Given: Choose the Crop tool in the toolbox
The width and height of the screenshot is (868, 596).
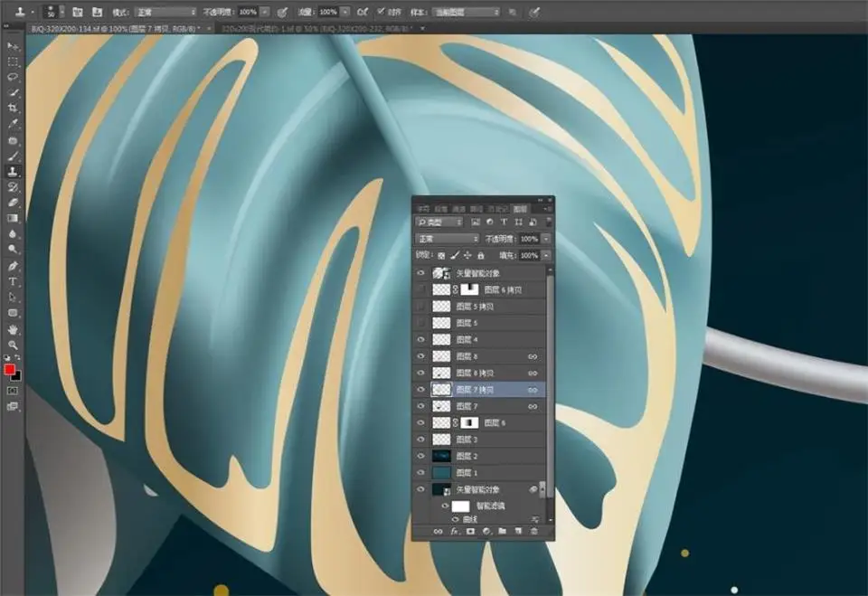Looking at the screenshot, I should (14, 108).
